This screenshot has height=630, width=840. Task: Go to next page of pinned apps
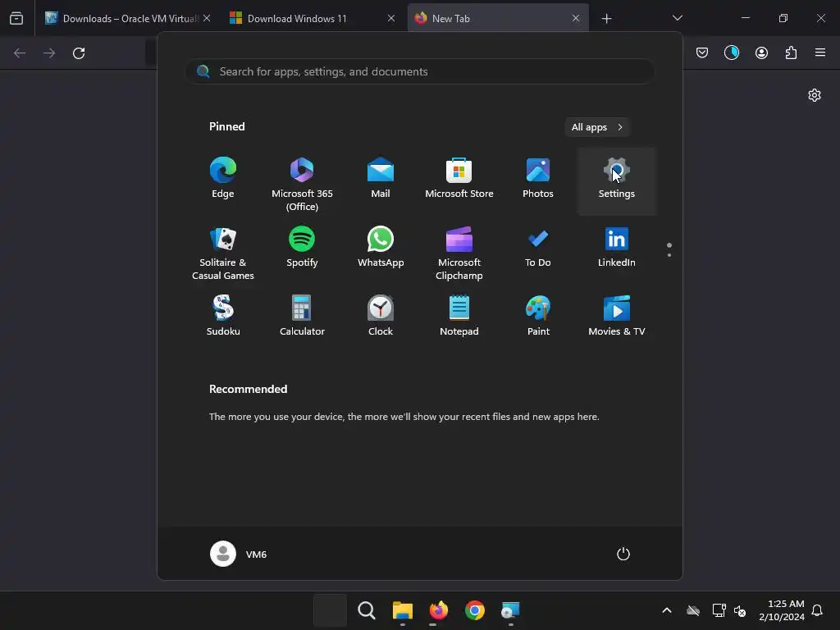pos(669,255)
